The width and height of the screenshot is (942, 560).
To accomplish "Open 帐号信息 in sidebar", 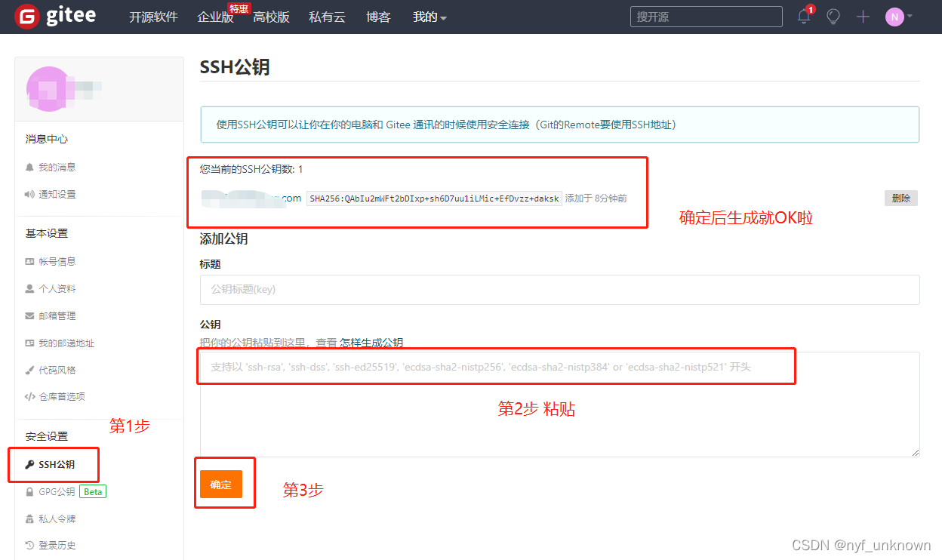I will click(x=57, y=261).
